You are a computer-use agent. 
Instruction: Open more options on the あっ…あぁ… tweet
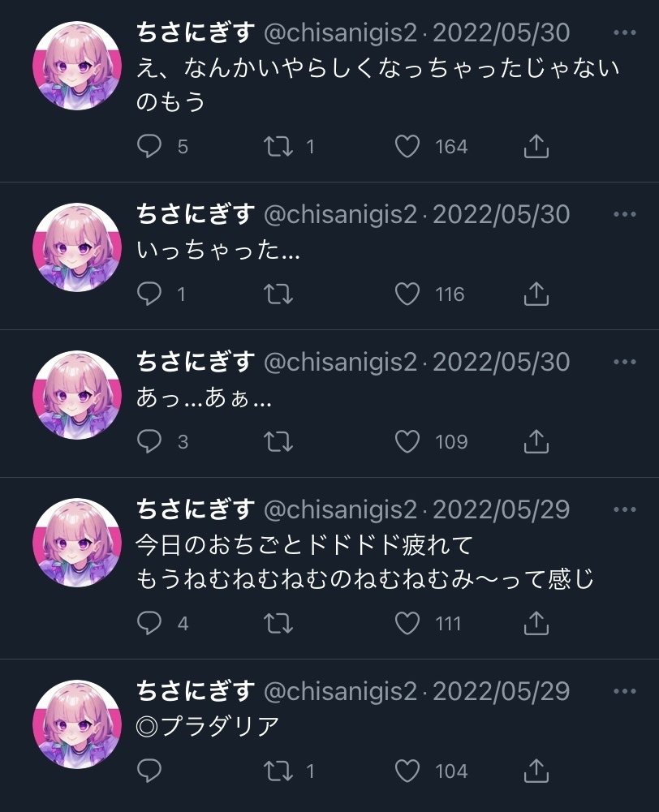624,362
